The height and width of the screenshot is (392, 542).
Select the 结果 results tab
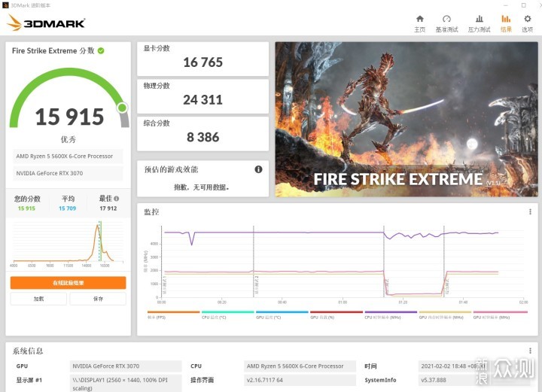tap(506, 23)
